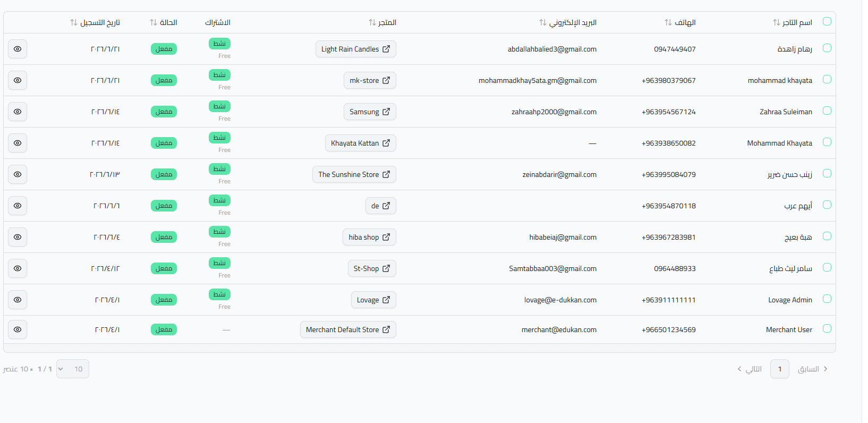
Task: Check the Samtabbaa003 row checkbox
Action: click(827, 267)
